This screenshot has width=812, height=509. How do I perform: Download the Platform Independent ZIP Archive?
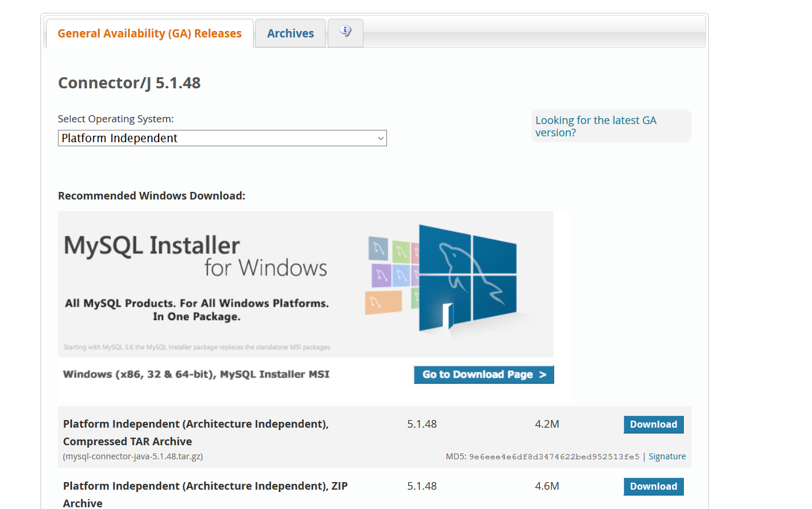tap(653, 486)
